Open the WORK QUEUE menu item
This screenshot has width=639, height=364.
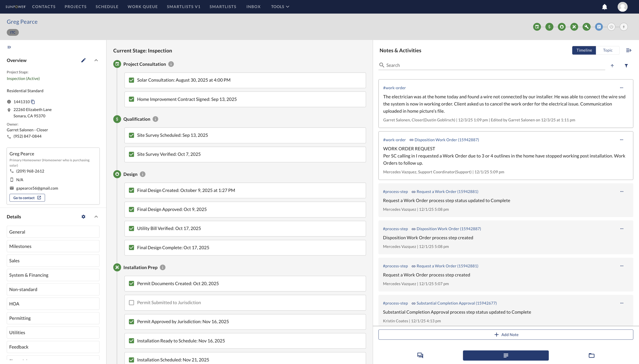click(x=142, y=7)
